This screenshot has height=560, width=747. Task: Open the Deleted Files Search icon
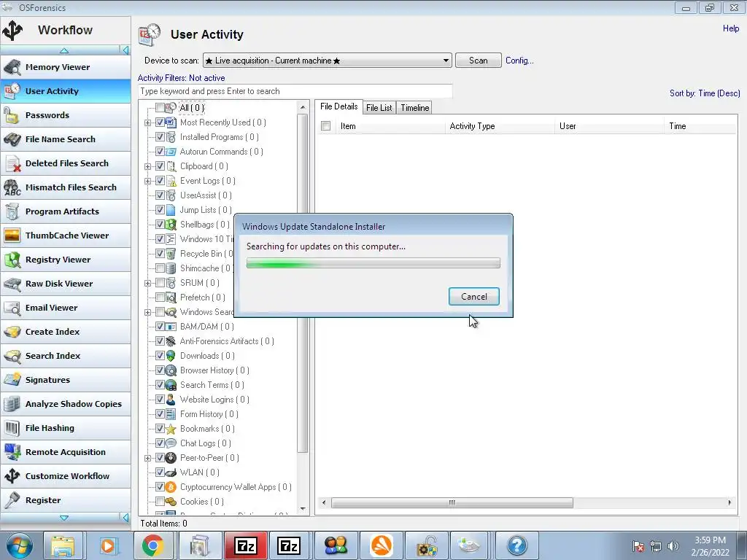pos(12,163)
